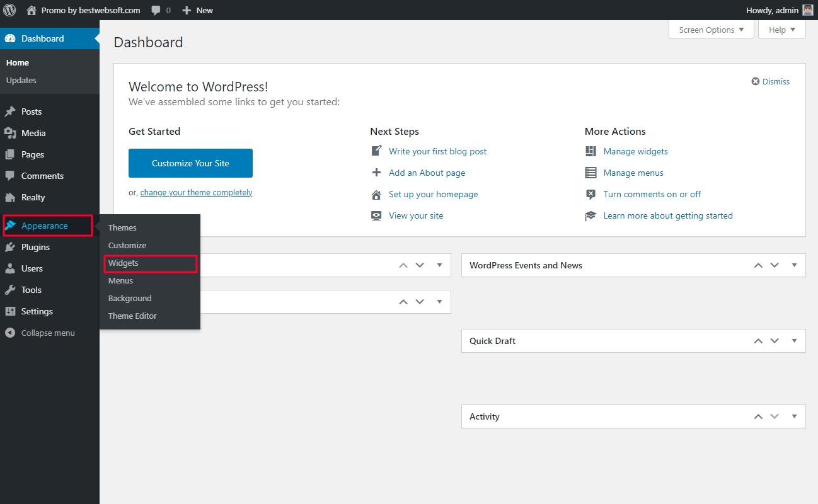Toggle the WordPress Events and News panel
Viewport: 818px width, 504px height.
pos(794,265)
